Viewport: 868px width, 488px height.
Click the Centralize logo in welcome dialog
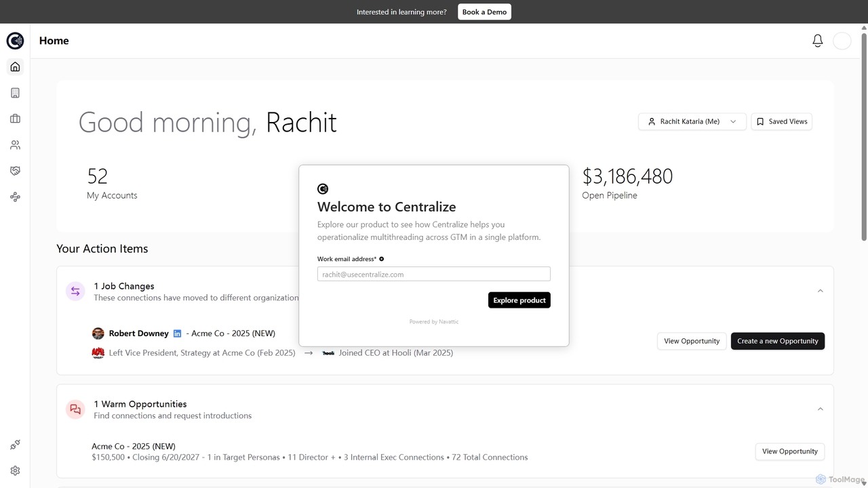(323, 188)
